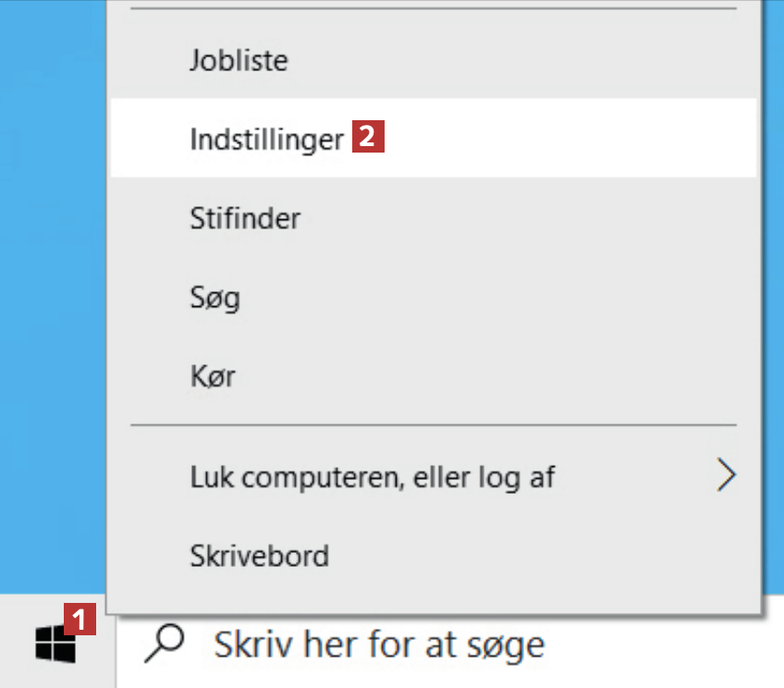Select Indstillinger in the menu

266,140
